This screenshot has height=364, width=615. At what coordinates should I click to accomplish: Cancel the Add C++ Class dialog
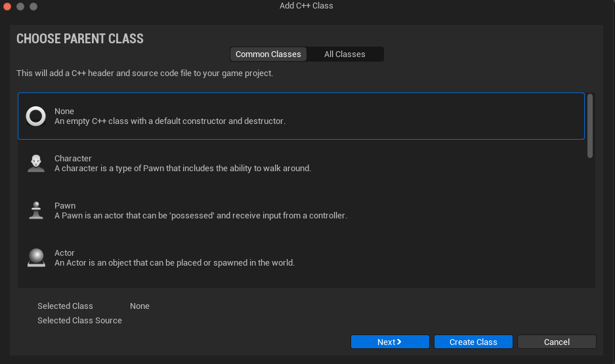[x=557, y=342]
